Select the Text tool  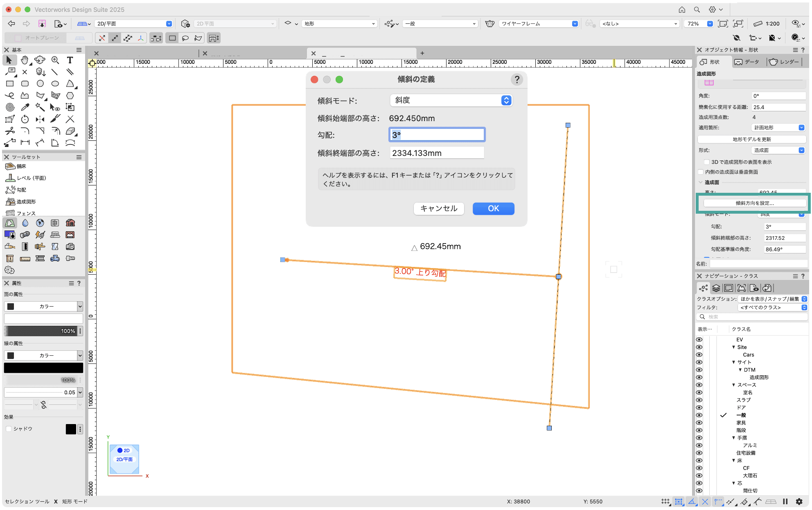(x=70, y=60)
